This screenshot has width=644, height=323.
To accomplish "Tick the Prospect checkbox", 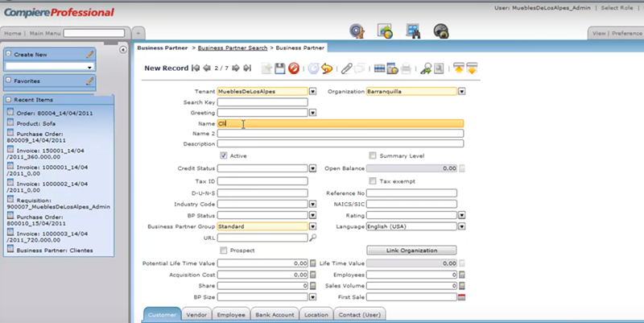I will pos(224,251).
